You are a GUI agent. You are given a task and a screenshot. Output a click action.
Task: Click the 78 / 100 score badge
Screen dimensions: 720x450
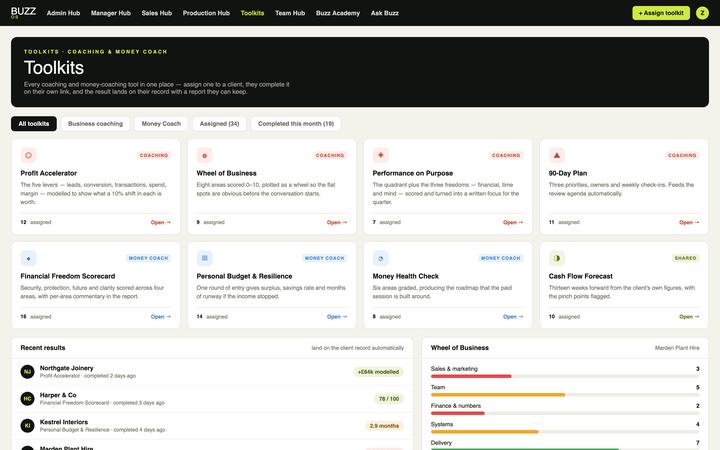click(x=389, y=399)
